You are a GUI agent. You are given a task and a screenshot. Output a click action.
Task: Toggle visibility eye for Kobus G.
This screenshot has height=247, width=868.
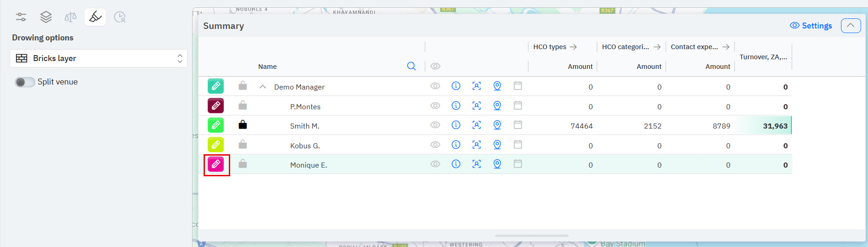pyautogui.click(x=435, y=145)
